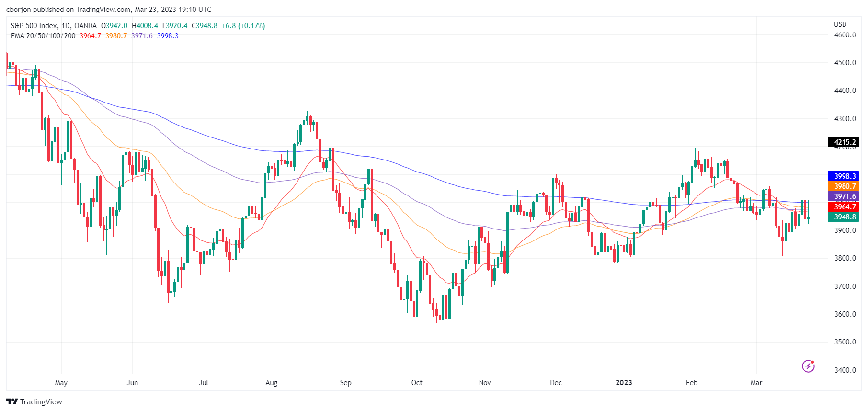Image resolution: width=868 pixels, height=412 pixels.
Task: Click the 4500.0 price axis label
Action: (x=845, y=63)
